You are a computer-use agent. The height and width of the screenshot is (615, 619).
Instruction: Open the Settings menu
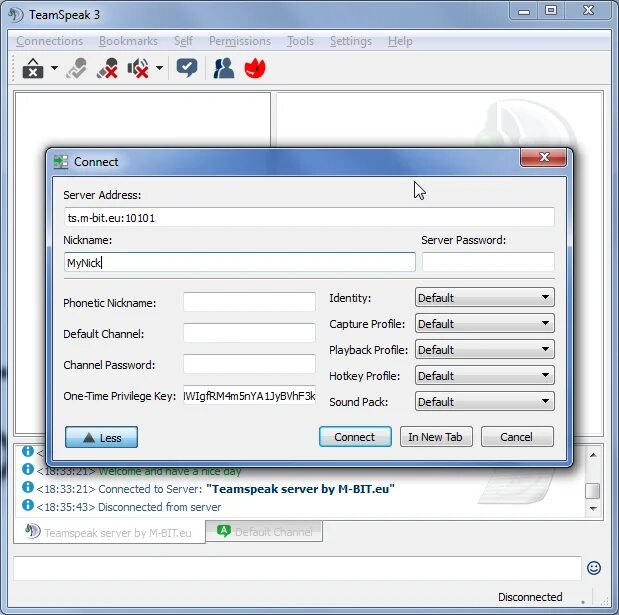(x=351, y=41)
